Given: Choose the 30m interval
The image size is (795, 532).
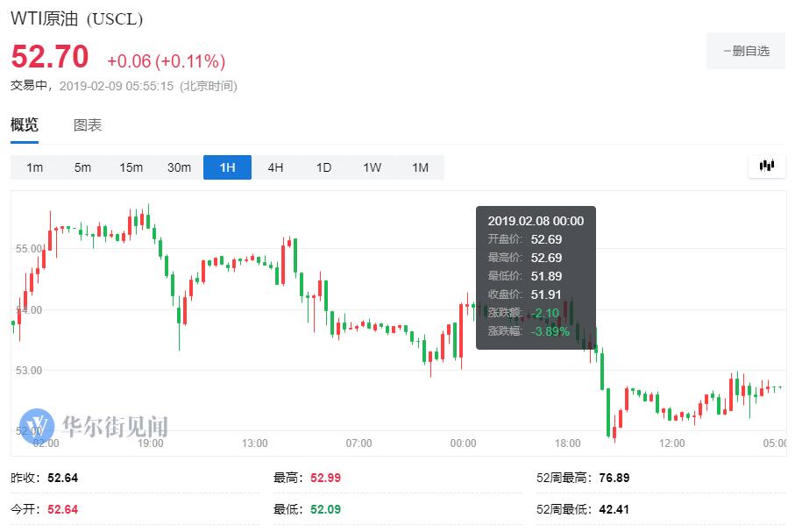Looking at the screenshot, I should pyautogui.click(x=179, y=167).
